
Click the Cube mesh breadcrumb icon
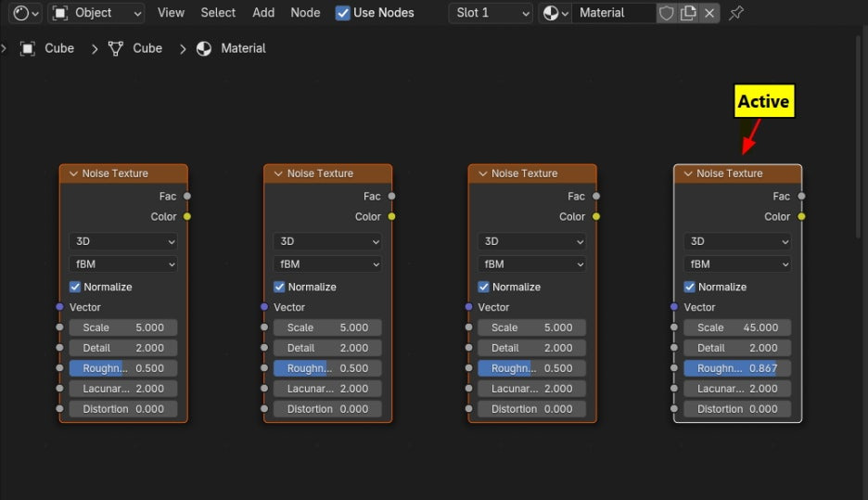point(115,49)
